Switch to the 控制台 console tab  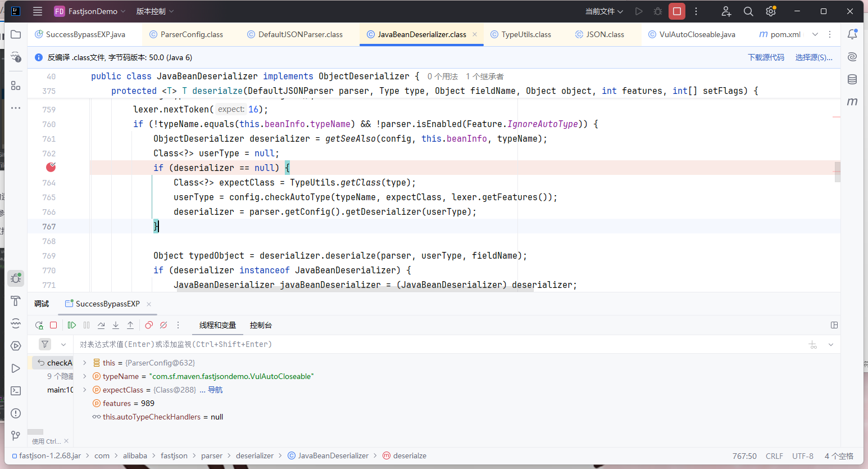point(261,325)
